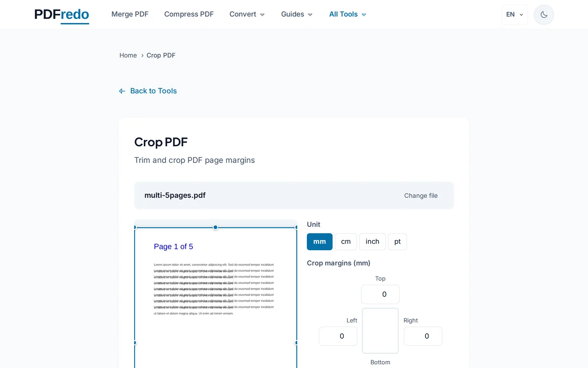Expand the All Tools dropdown
This screenshot has width=588, height=368.
tap(347, 14)
